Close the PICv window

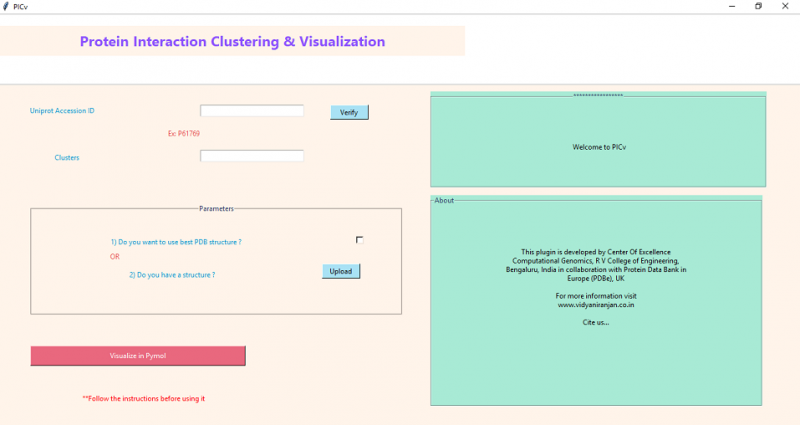(786, 6)
